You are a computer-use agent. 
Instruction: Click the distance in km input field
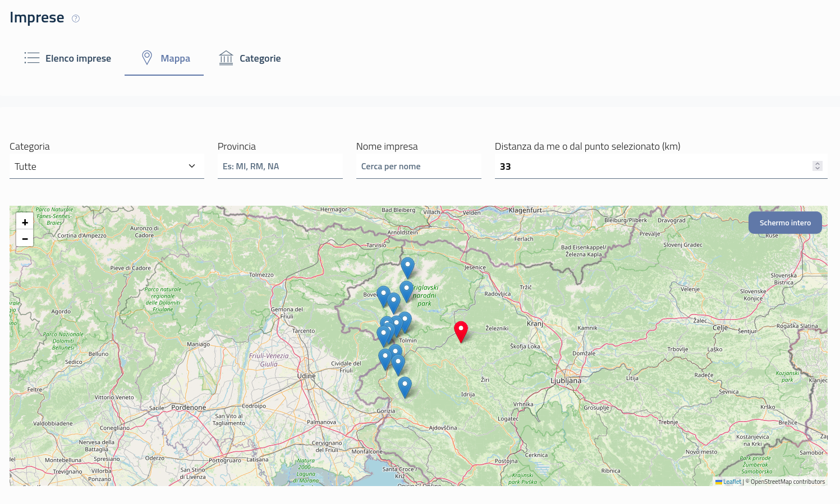pyautogui.click(x=651, y=167)
